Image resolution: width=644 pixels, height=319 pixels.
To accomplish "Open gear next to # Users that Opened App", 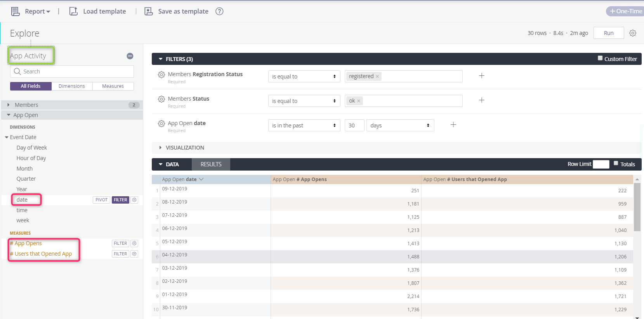I will click(x=134, y=254).
